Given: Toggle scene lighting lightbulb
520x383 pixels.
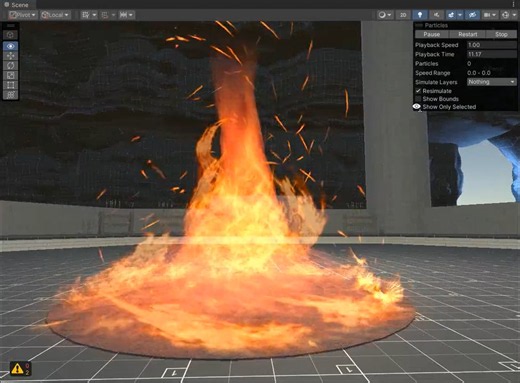Looking at the screenshot, I should 420,15.
